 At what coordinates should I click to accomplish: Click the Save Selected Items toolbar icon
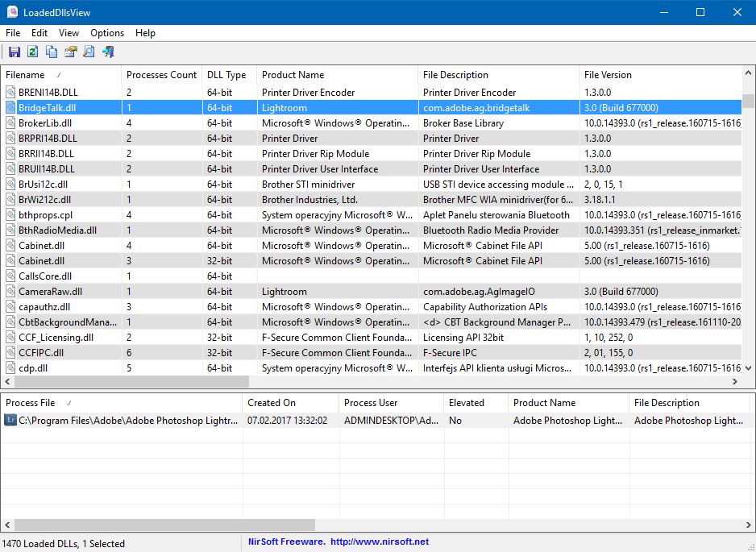pyautogui.click(x=15, y=52)
